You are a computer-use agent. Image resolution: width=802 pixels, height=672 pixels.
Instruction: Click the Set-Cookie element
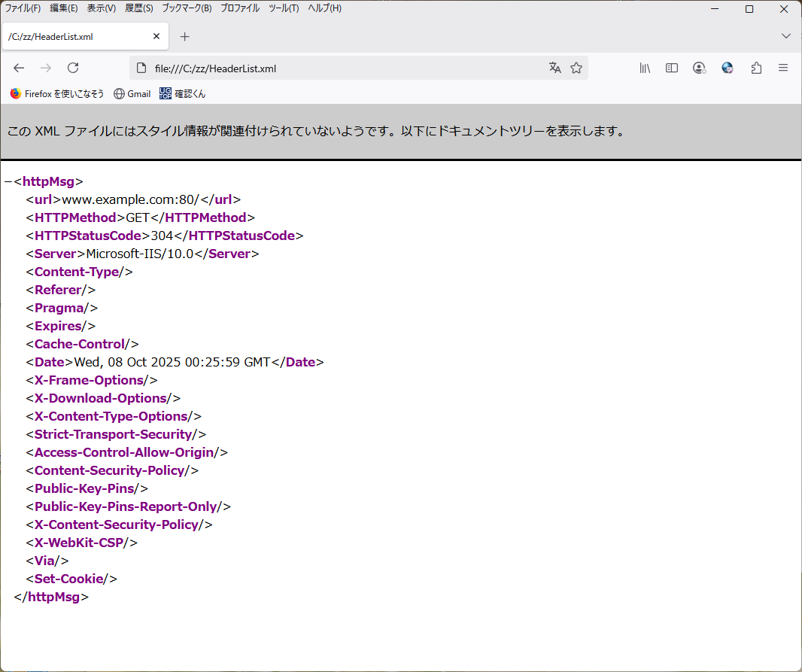(71, 579)
